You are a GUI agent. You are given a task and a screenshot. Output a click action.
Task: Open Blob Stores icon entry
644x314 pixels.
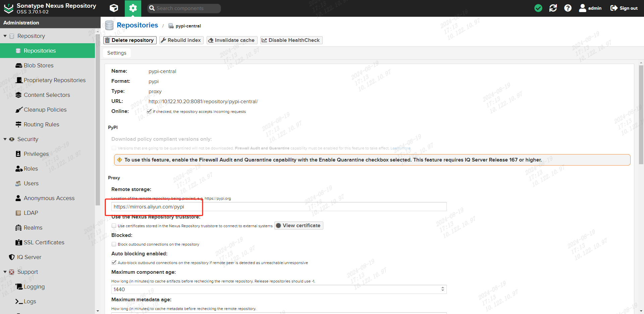point(19,65)
